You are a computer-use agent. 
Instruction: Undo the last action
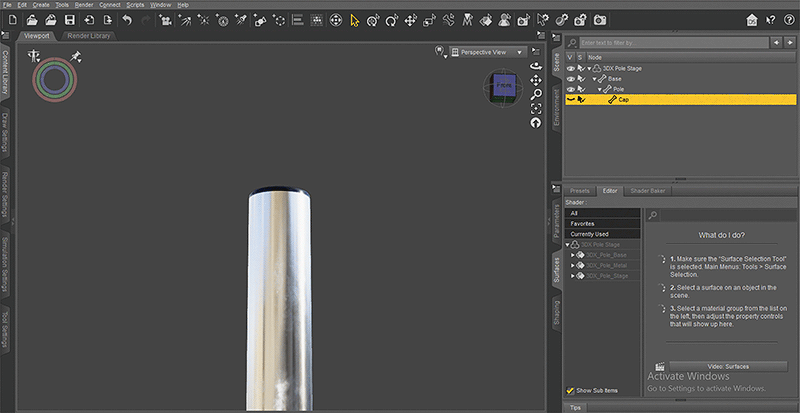tap(127, 20)
